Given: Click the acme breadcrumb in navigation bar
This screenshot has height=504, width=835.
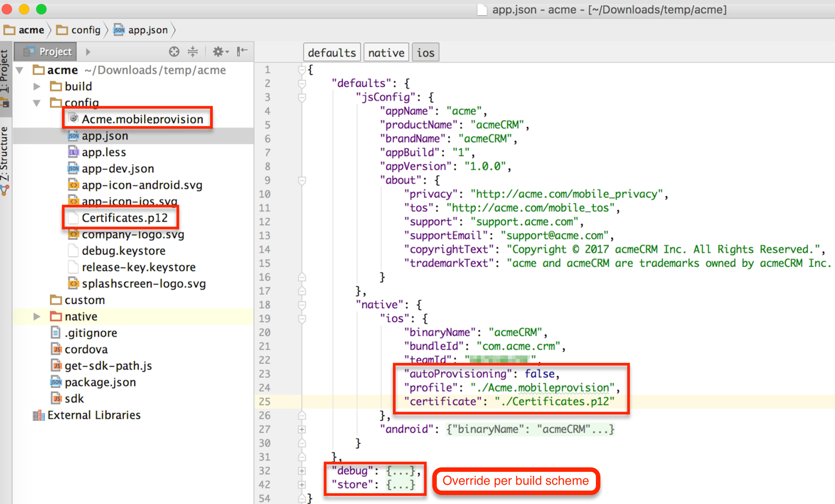Looking at the screenshot, I should (24, 30).
